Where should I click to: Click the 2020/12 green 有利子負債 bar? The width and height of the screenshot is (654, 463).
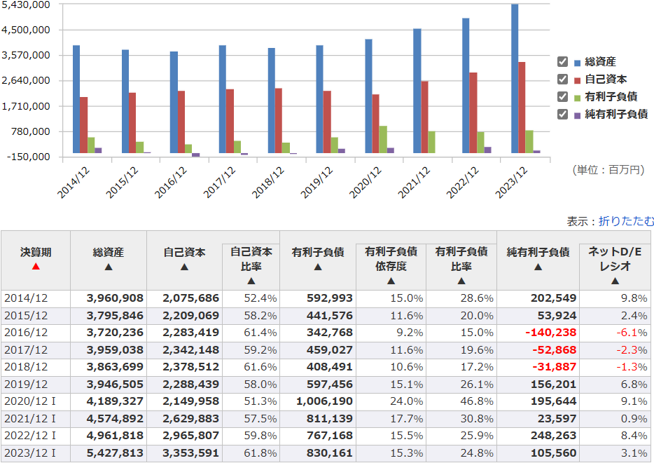[383, 139]
